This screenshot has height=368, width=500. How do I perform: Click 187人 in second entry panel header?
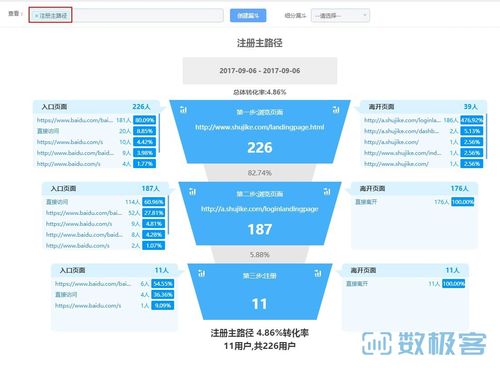(150, 189)
